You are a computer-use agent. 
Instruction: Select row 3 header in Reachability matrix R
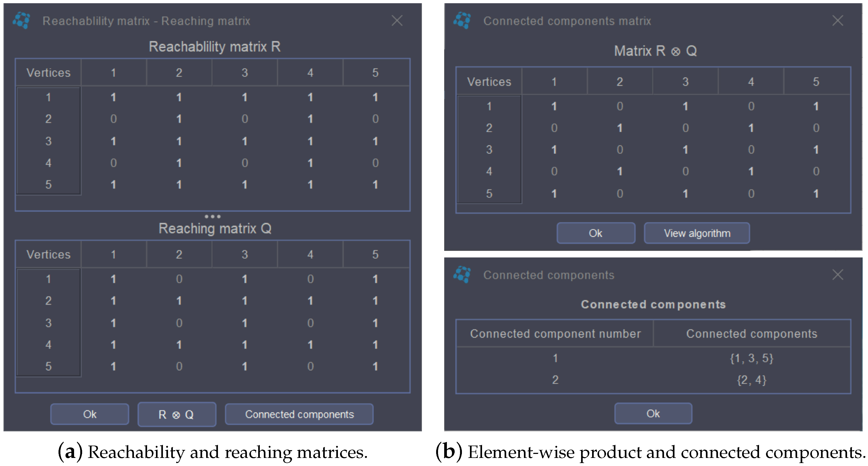[49, 141]
